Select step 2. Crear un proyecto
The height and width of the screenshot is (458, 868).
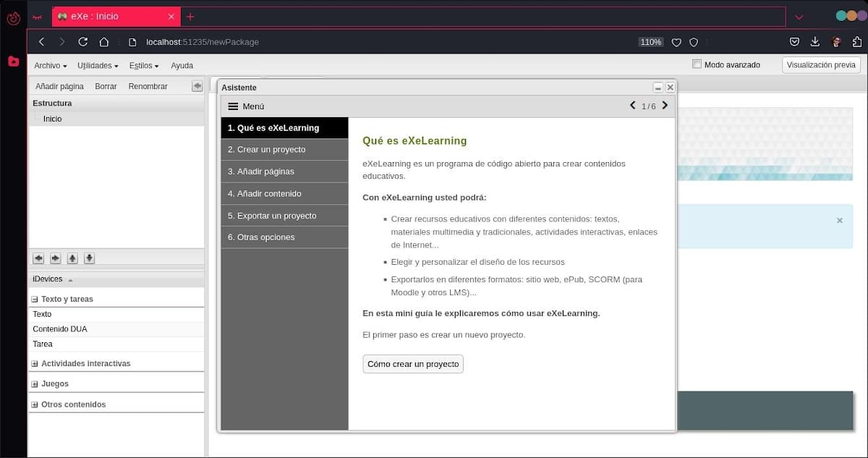click(x=284, y=150)
